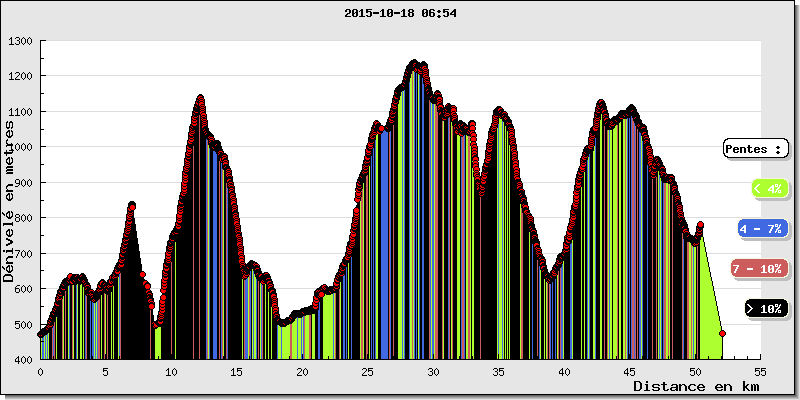Click the 0 tick on the distance axis

(x=41, y=372)
